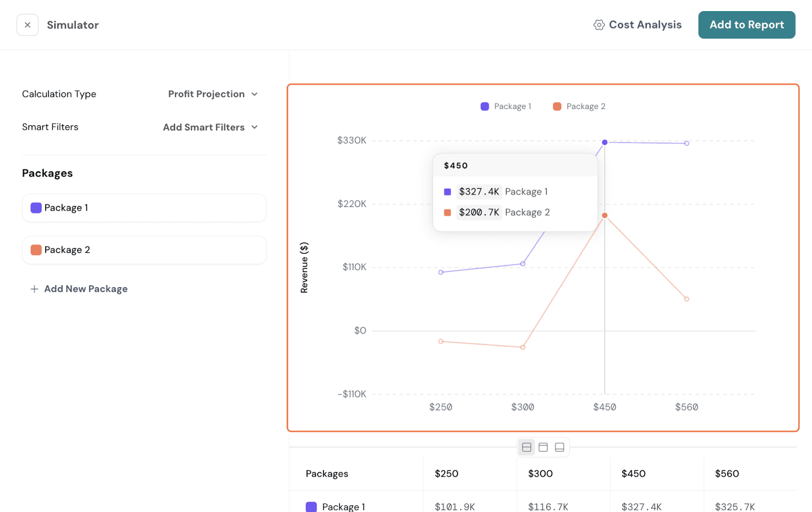
Task: Click the Cost Analysis gear icon
Action: pyautogui.click(x=599, y=25)
